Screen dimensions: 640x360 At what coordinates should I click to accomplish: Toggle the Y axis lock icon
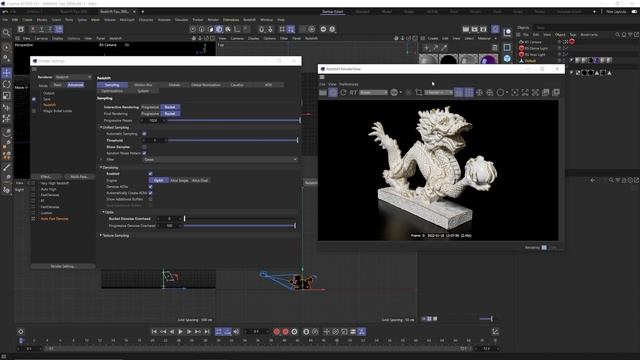pyautogui.click(x=41, y=29)
